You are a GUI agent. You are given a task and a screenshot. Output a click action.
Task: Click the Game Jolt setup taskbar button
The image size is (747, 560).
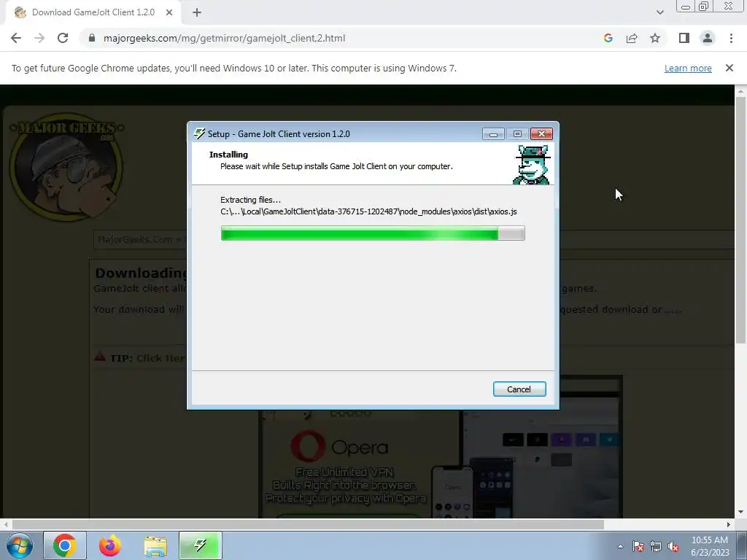click(x=201, y=545)
